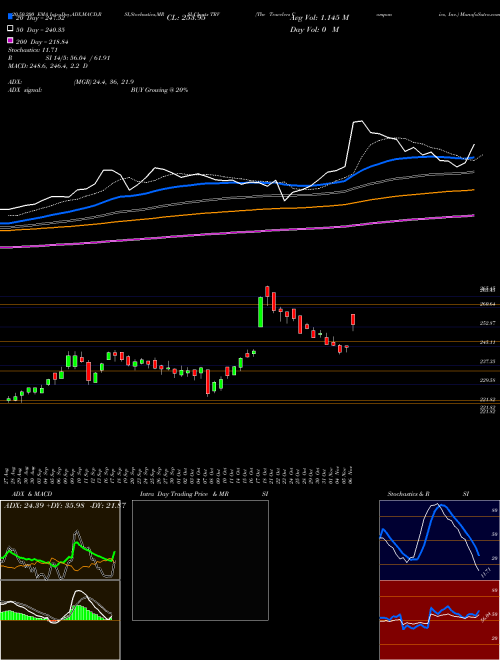Select the '200 Day = 218.84' legend label

pyautogui.click(x=43, y=42)
